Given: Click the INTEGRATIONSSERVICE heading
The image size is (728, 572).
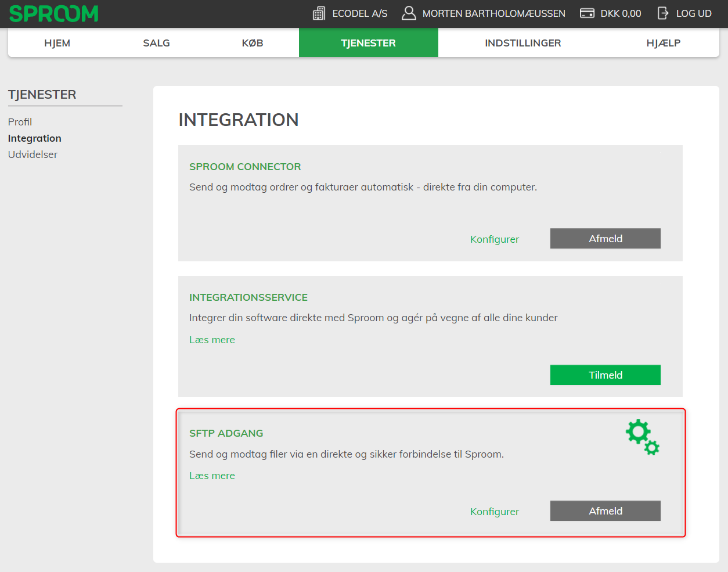Looking at the screenshot, I should pyautogui.click(x=248, y=297).
